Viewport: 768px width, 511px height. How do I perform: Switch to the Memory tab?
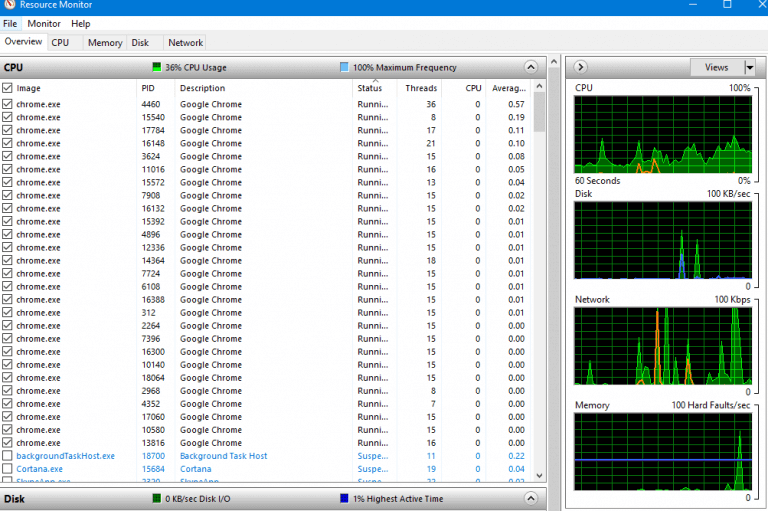click(x=105, y=43)
